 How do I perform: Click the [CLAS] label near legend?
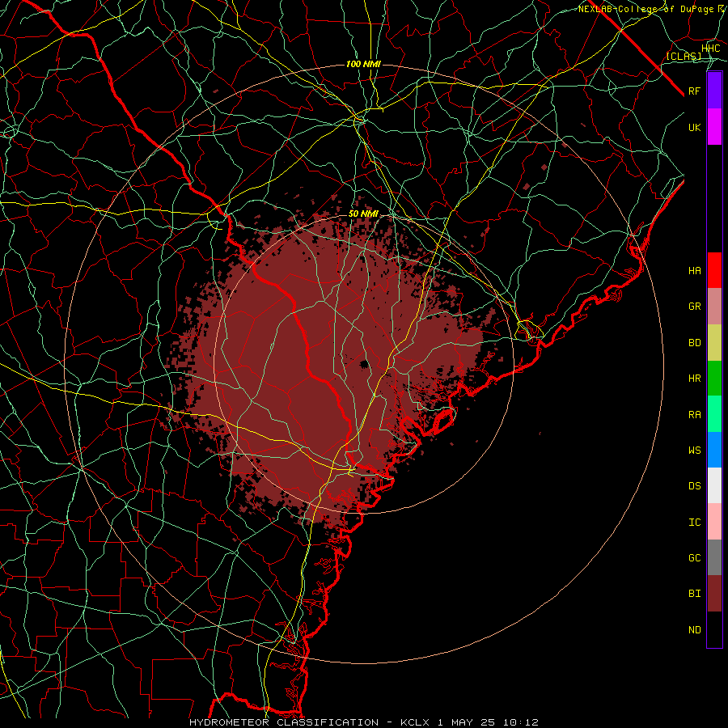[684, 56]
